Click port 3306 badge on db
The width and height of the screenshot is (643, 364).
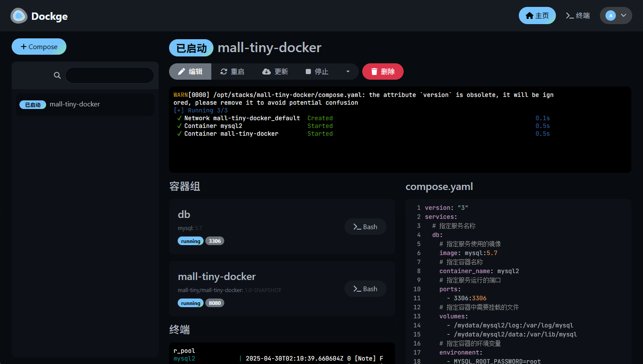[214, 241]
